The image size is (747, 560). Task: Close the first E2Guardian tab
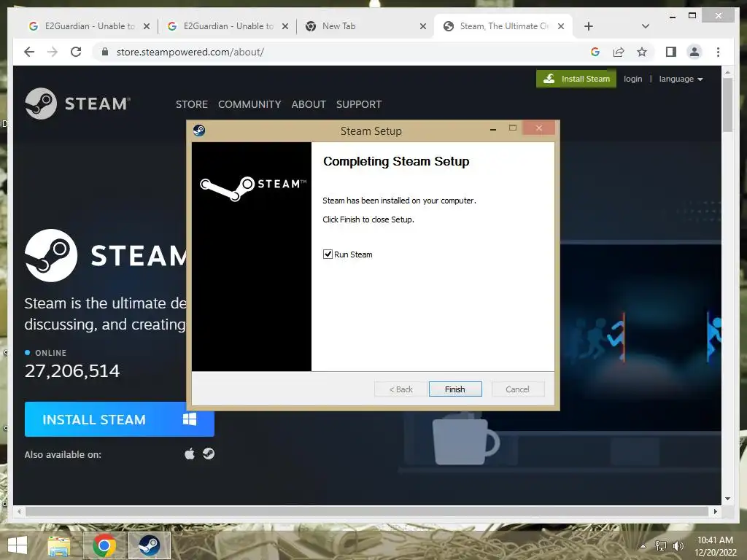pos(147,26)
